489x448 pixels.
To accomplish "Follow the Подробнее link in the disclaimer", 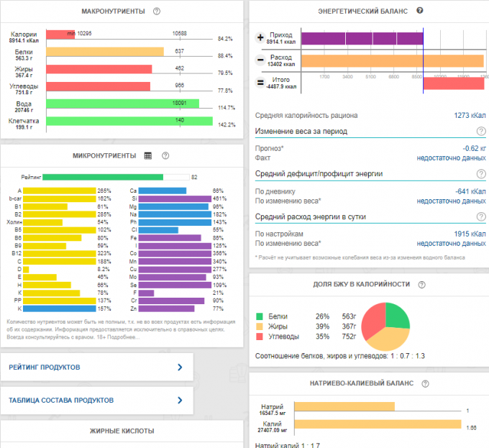I will 125,337.
